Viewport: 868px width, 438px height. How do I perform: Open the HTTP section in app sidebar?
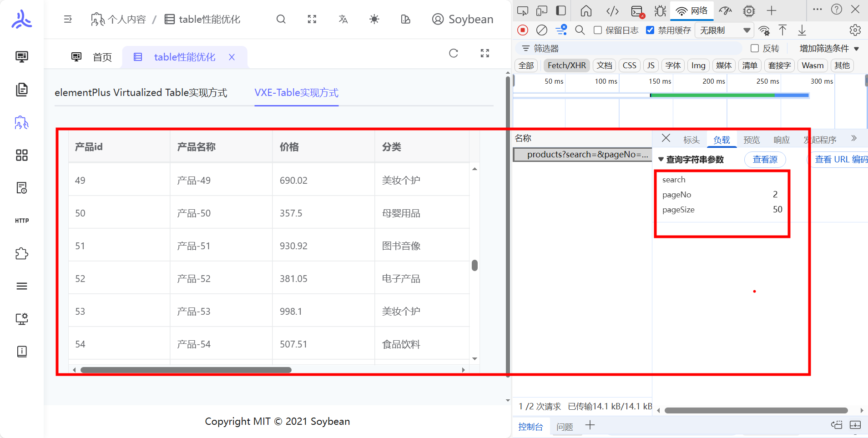click(21, 221)
